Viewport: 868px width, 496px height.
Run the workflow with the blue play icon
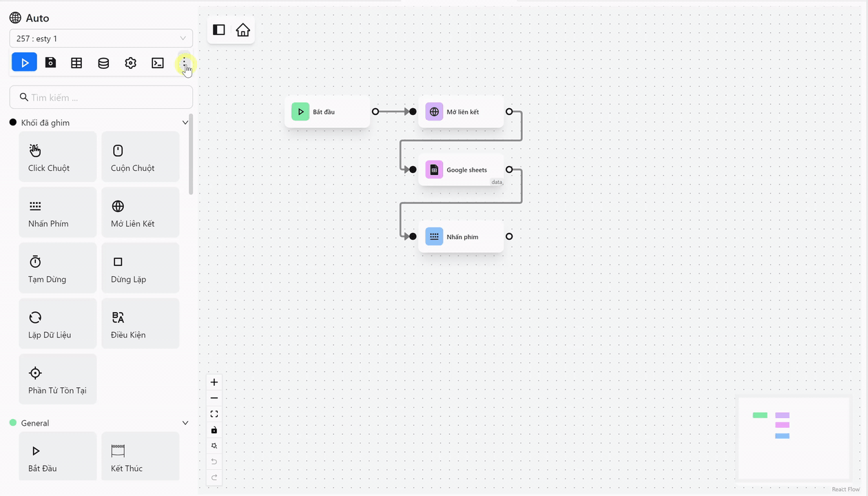pyautogui.click(x=24, y=63)
